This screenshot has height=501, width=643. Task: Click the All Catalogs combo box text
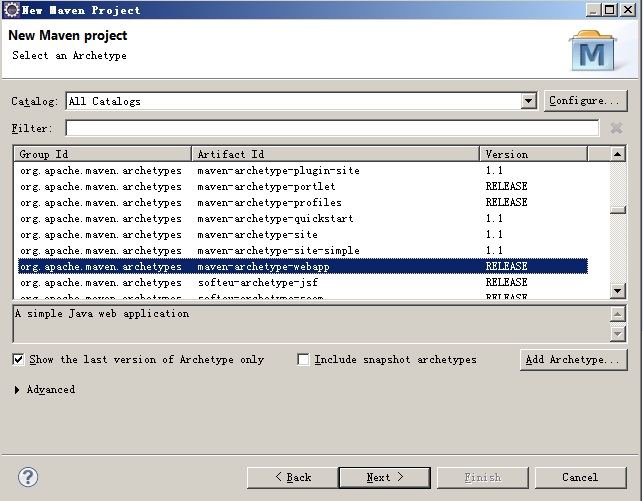pos(105,101)
